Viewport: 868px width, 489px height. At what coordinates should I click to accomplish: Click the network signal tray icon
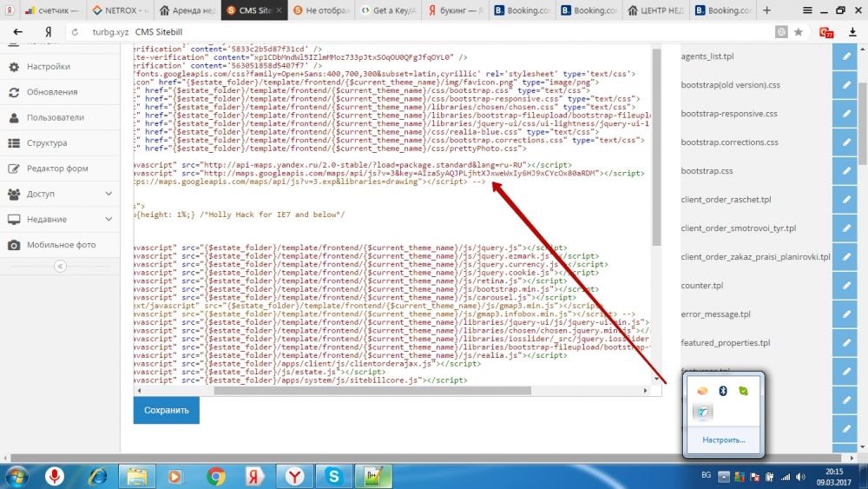click(785, 477)
